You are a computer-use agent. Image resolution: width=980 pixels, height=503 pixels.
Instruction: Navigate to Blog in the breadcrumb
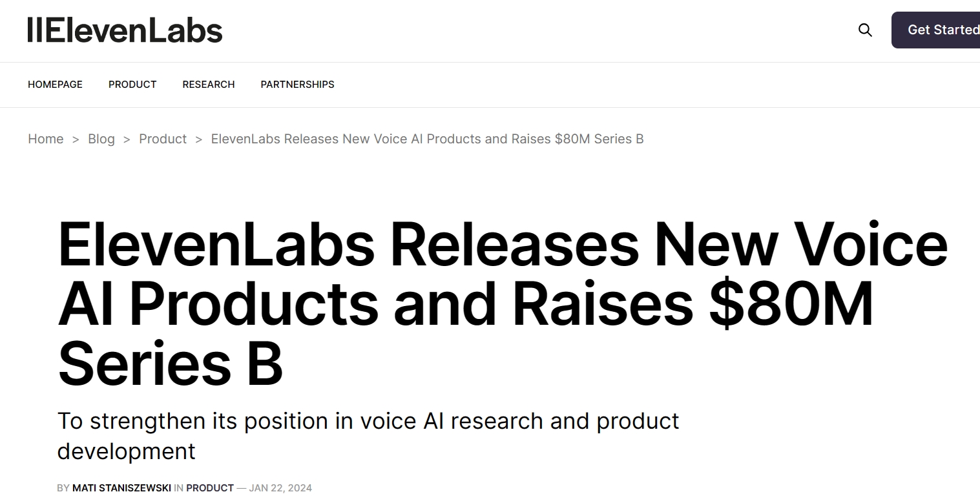(101, 139)
